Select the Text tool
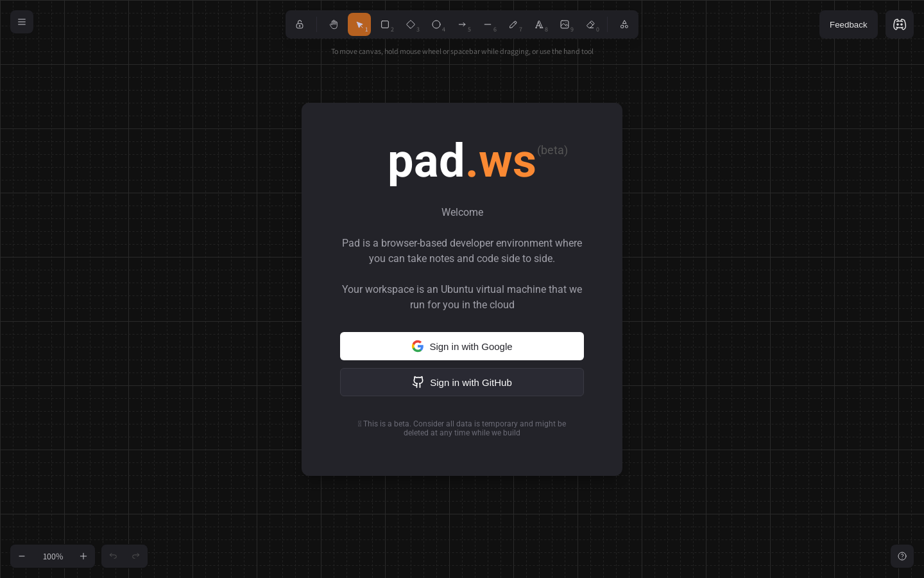 539,24
